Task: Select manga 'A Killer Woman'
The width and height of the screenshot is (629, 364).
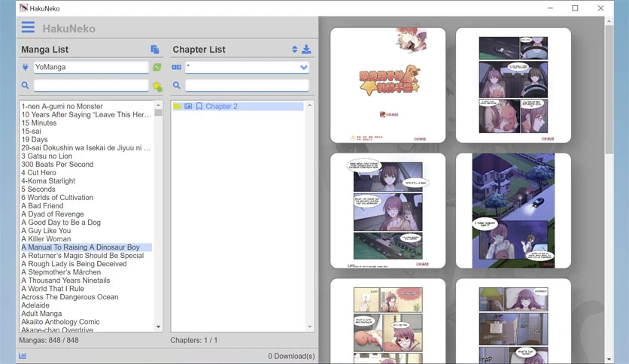Action: 46,239
